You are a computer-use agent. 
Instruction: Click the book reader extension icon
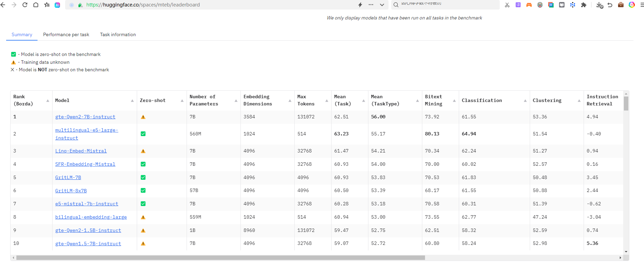pyautogui.click(x=562, y=5)
